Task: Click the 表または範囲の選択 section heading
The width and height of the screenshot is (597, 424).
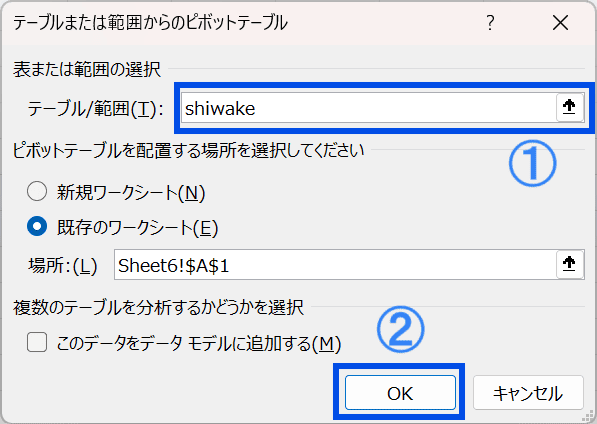Action: click(x=87, y=70)
